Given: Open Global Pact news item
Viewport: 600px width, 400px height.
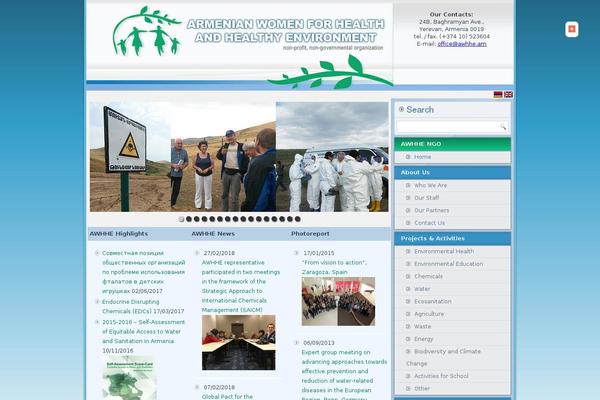Looking at the screenshot, I should pos(227,397).
